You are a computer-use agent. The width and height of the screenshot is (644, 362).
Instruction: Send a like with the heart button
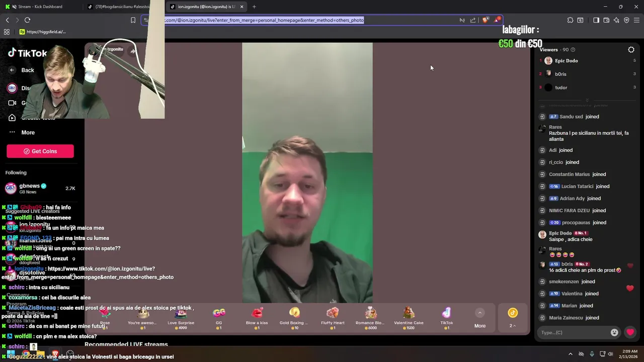630,332
